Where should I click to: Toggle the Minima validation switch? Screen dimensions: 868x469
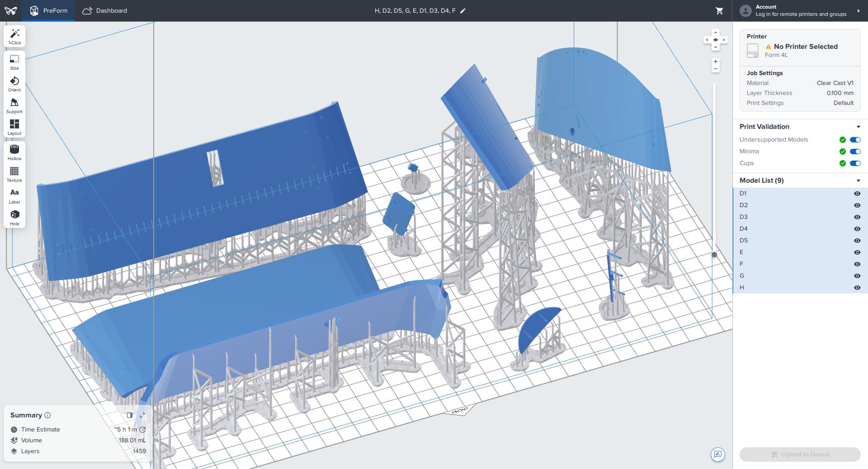(855, 152)
